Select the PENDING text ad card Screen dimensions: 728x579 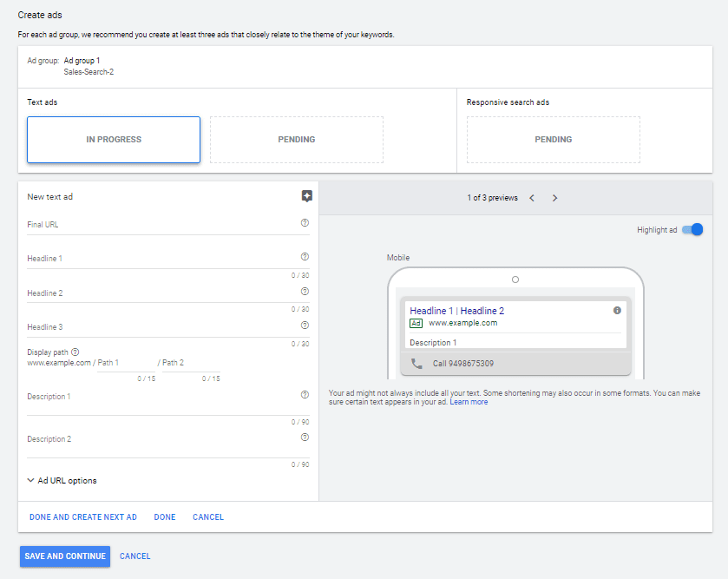(297, 140)
